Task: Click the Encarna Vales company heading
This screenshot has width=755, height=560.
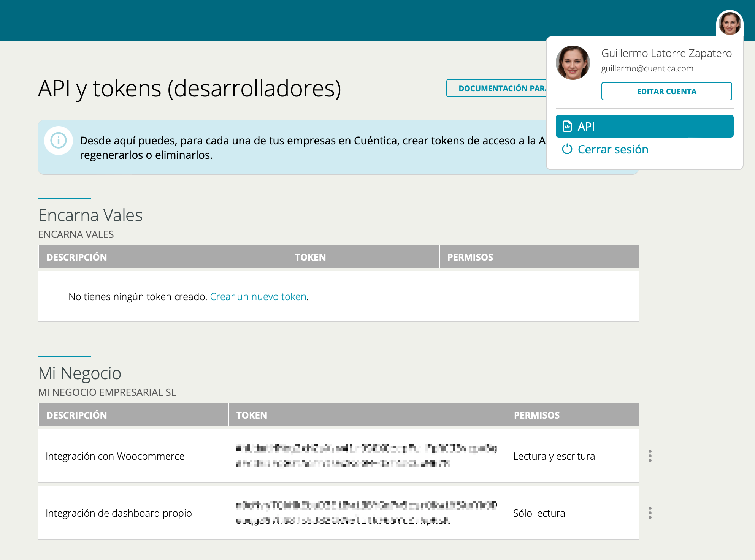Action: (x=90, y=215)
